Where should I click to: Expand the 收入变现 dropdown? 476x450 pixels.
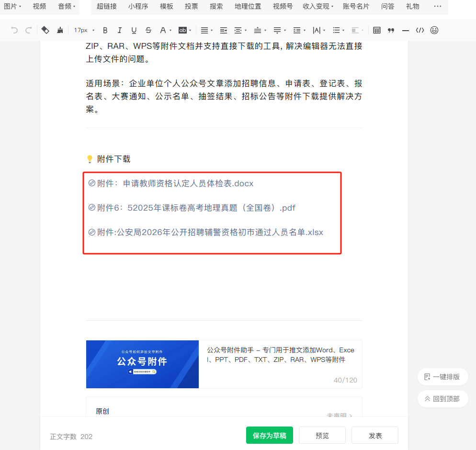point(318,6)
